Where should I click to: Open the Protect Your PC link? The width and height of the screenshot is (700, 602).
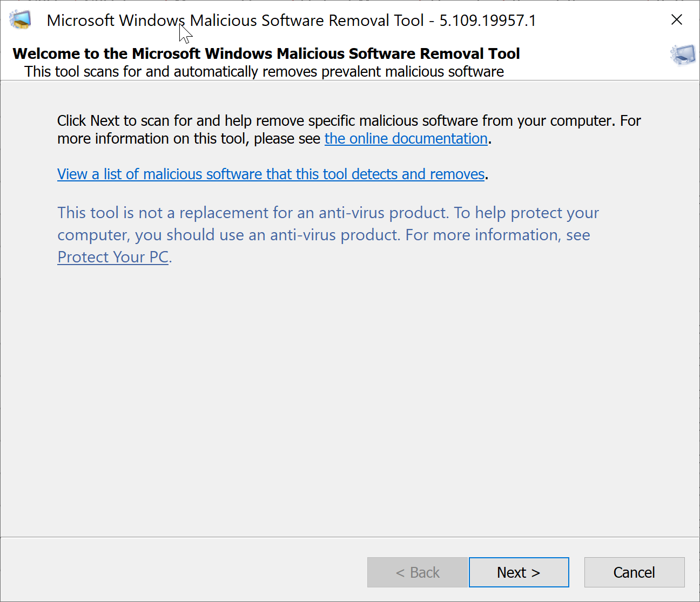click(113, 257)
